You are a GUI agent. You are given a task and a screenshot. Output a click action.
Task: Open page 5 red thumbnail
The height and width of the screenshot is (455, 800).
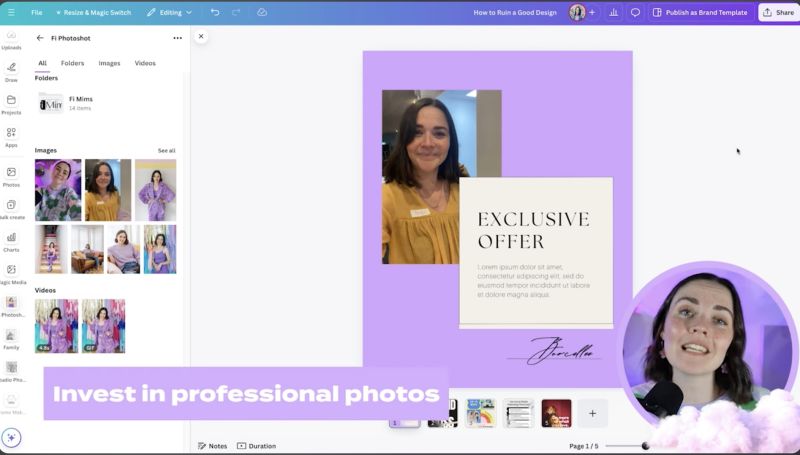click(x=556, y=413)
